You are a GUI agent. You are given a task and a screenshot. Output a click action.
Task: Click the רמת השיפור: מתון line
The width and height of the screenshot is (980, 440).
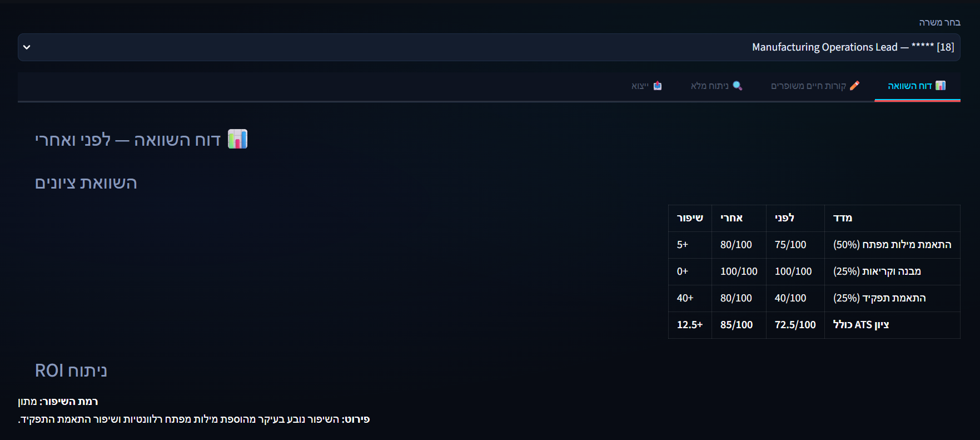(58, 402)
